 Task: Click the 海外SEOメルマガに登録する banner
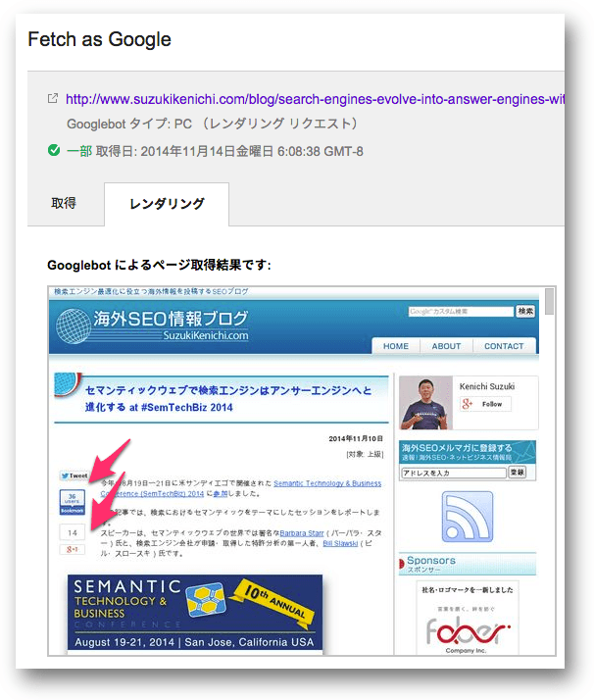468,452
